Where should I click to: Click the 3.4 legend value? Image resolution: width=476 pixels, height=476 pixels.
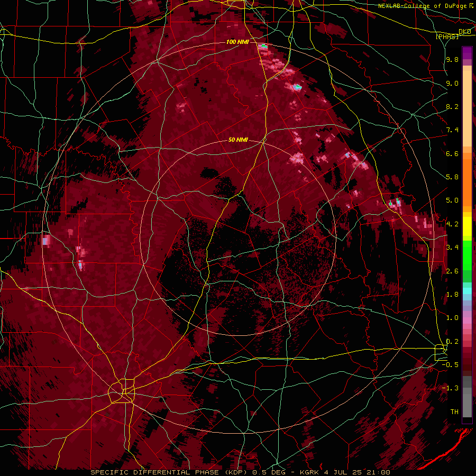pyautogui.click(x=452, y=248)
